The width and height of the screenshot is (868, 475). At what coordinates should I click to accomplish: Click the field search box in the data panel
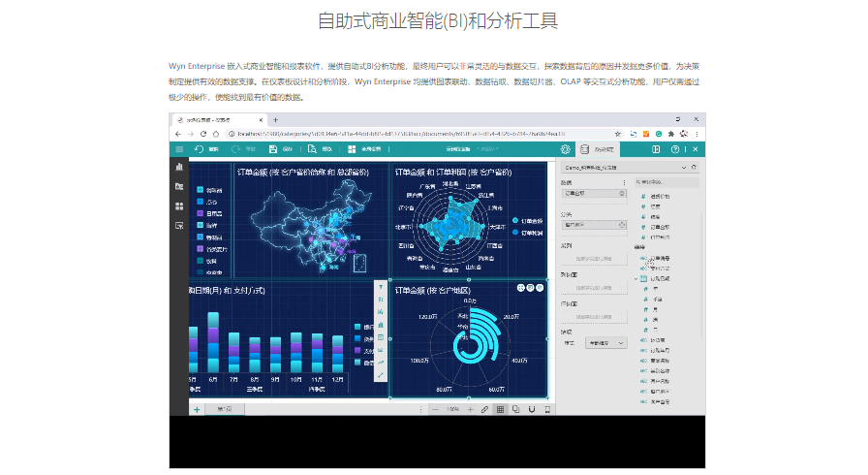[x=666, y=182]
